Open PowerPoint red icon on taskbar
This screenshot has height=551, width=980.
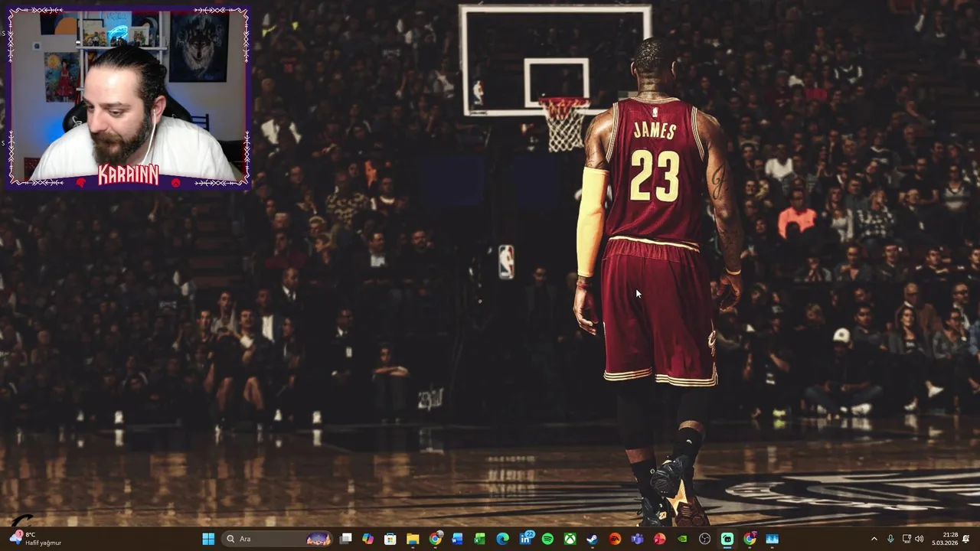pos(659,539)
